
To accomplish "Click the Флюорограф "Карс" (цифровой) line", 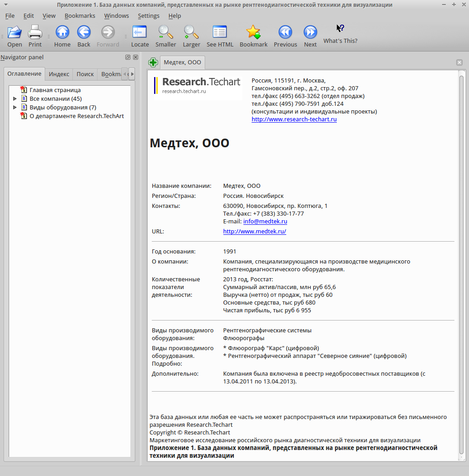I will pos(271,348).
